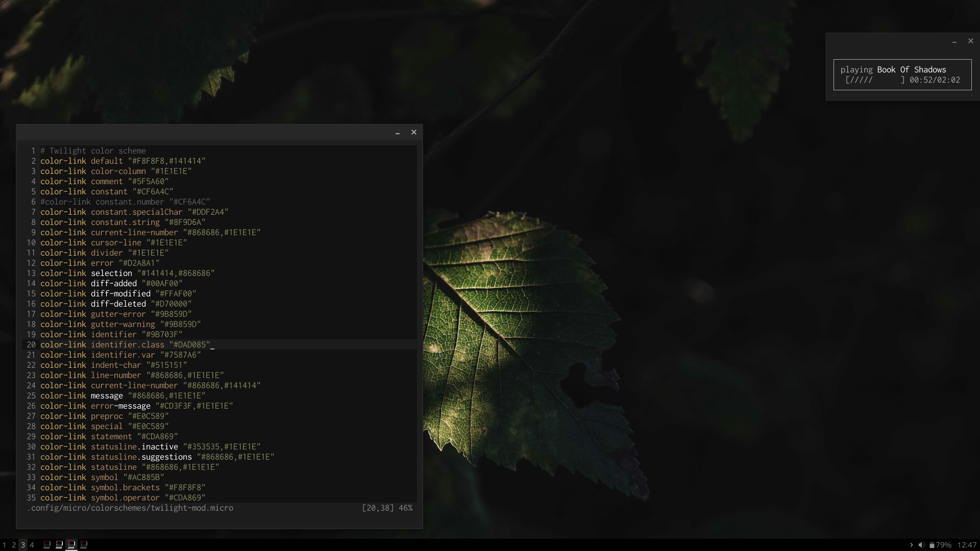Minimize the micro editor window

pos(398,133)
